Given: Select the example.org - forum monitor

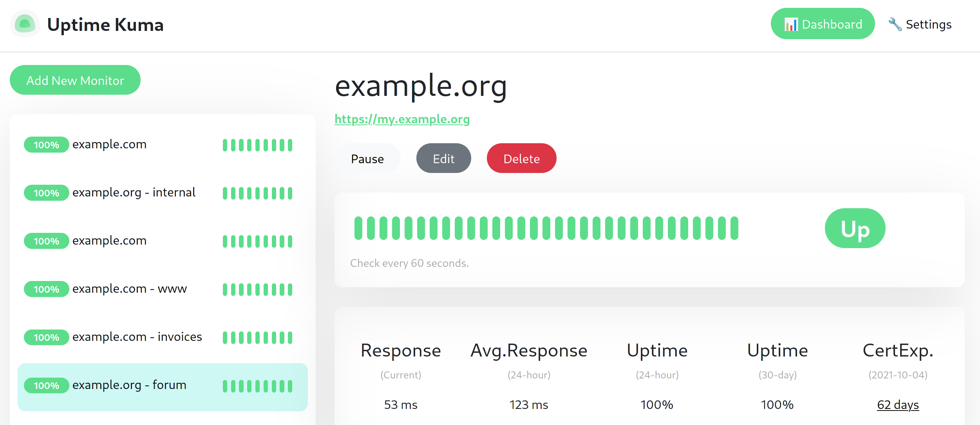Looking at the screenshot, I should point(163,387).
